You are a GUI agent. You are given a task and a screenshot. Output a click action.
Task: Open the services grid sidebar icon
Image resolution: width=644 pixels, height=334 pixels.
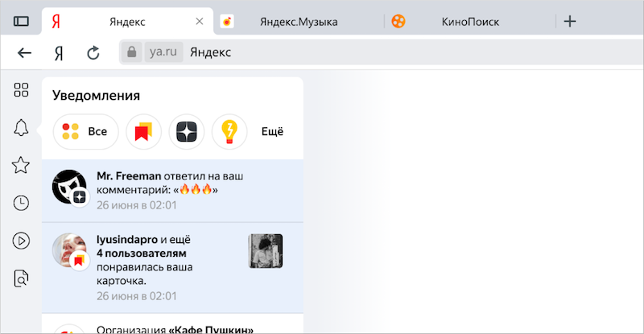(21, 89)
